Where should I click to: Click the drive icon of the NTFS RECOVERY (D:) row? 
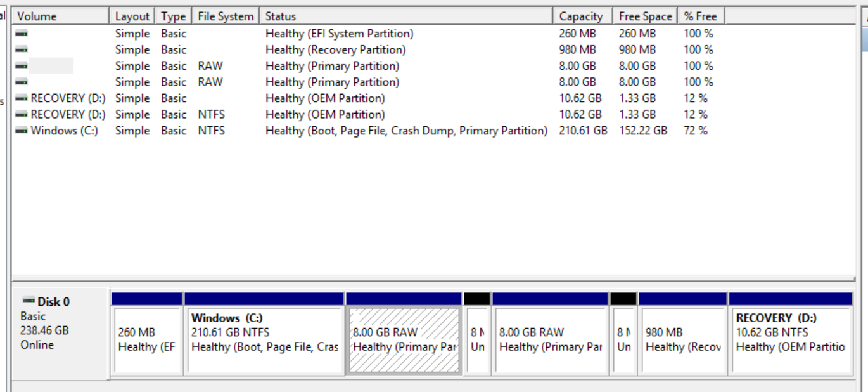coord(22,115)
